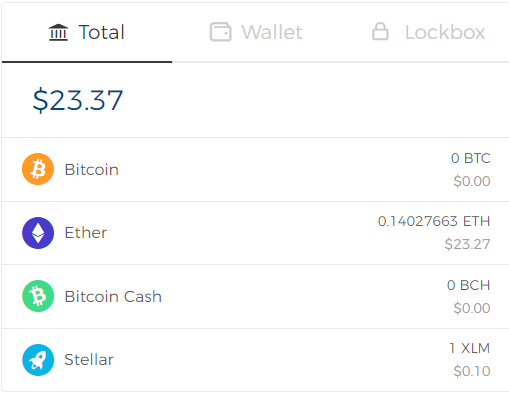Click the 1 XLM balance

470,348
